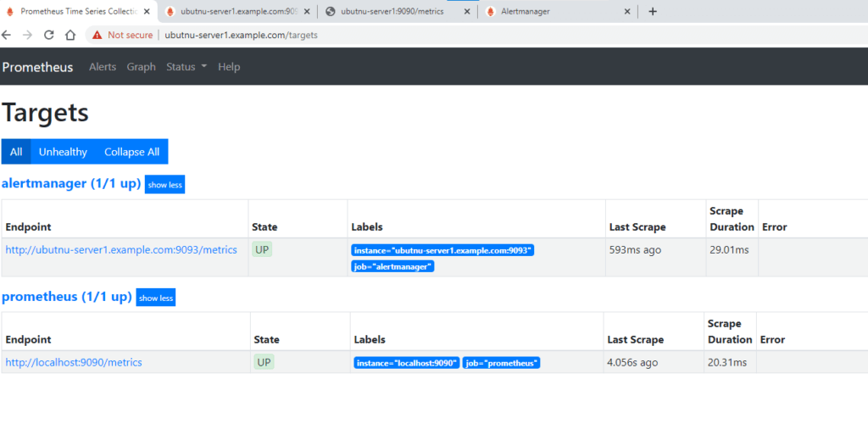Click alertmanager (1/1 up) heading
Screen dimensions: 868x435
point(71,183)
